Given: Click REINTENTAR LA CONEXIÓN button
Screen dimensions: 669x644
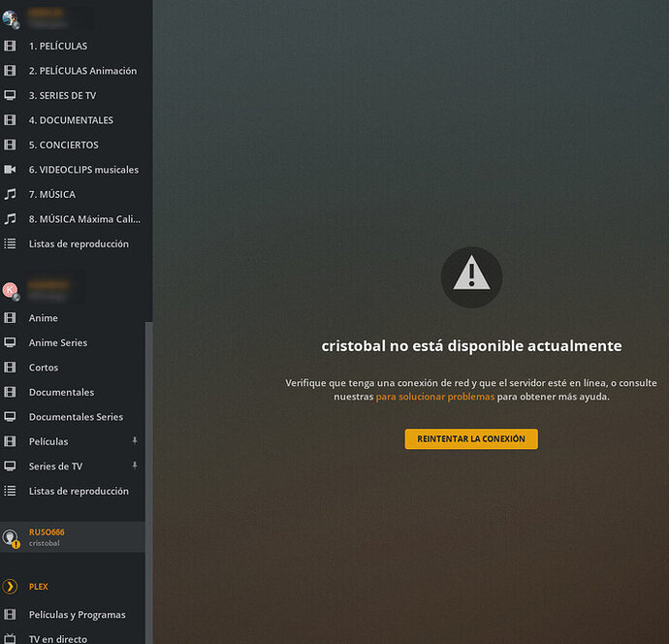Looking at the screenshot, I should pyautogui.click(x=471, y=438).
